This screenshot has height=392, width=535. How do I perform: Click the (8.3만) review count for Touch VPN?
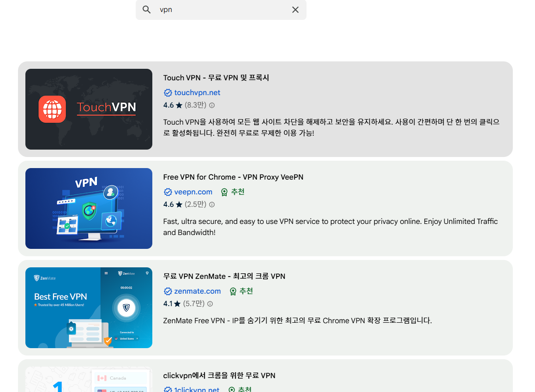click(196, 105)
